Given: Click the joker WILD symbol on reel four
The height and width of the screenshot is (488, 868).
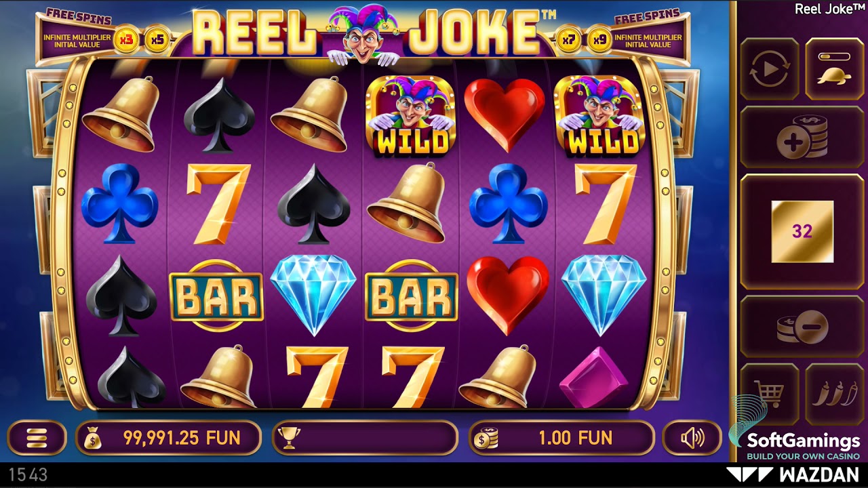Looking at the screenshot, I should click(x=412, y=115).
